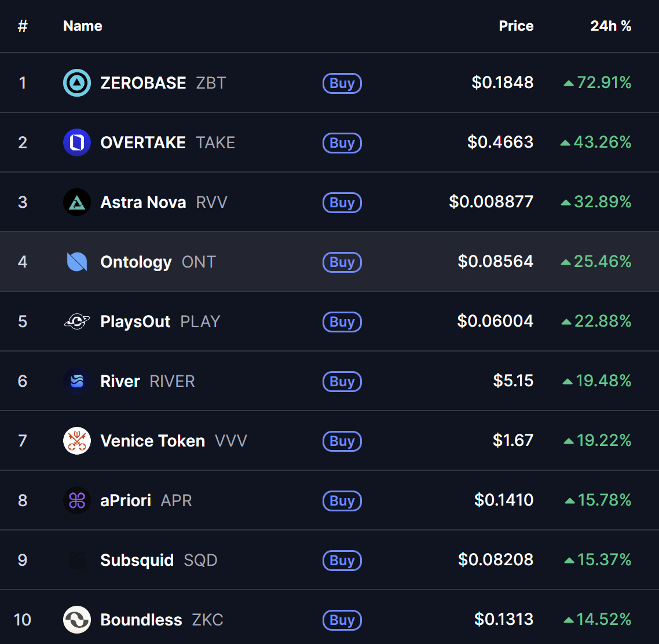
Task: Select the Subsquid token logo
Action: [76, 559]
